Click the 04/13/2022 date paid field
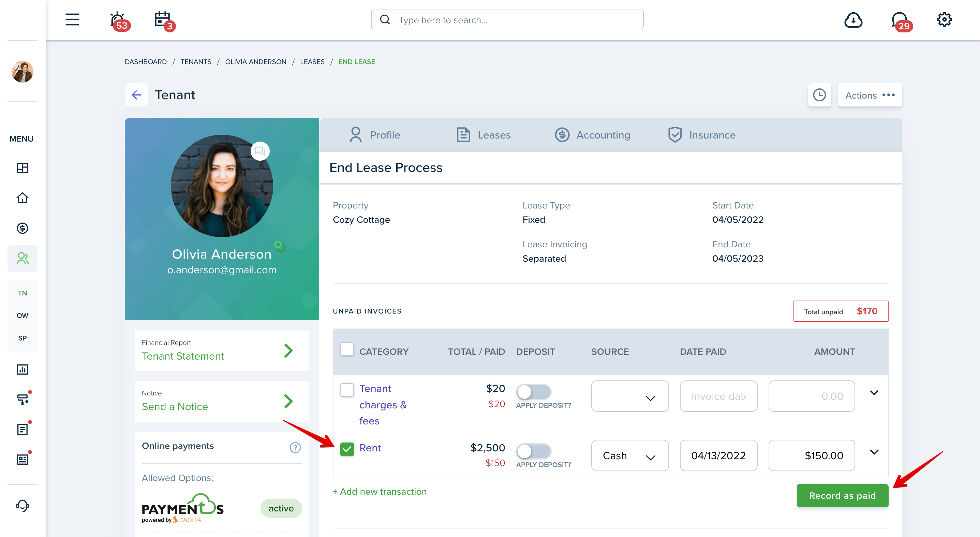Viewport: 980px width, 537px height. coord(718,455)
